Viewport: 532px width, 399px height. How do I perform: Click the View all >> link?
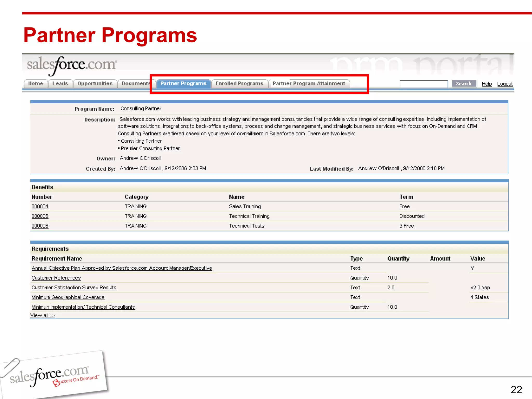click(43, 315)
